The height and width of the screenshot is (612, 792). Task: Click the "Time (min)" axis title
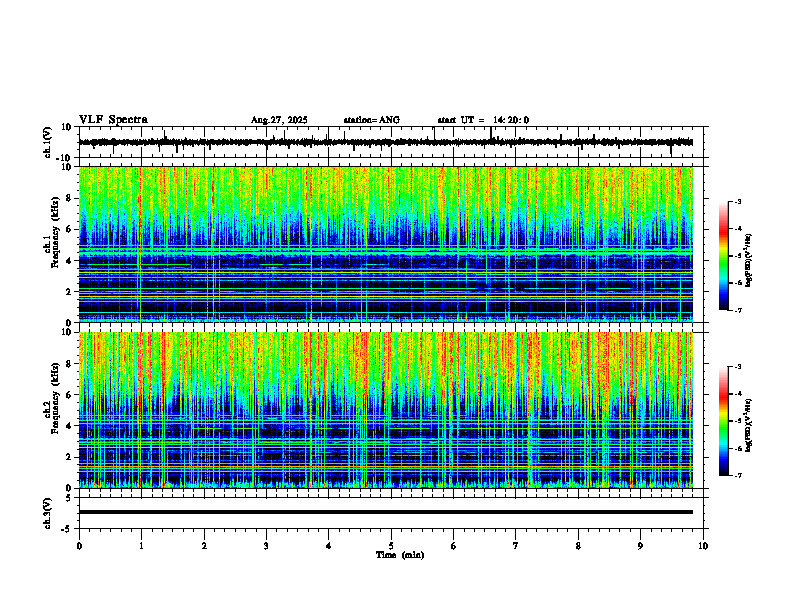pyautogui.click(x=400, y=555)
